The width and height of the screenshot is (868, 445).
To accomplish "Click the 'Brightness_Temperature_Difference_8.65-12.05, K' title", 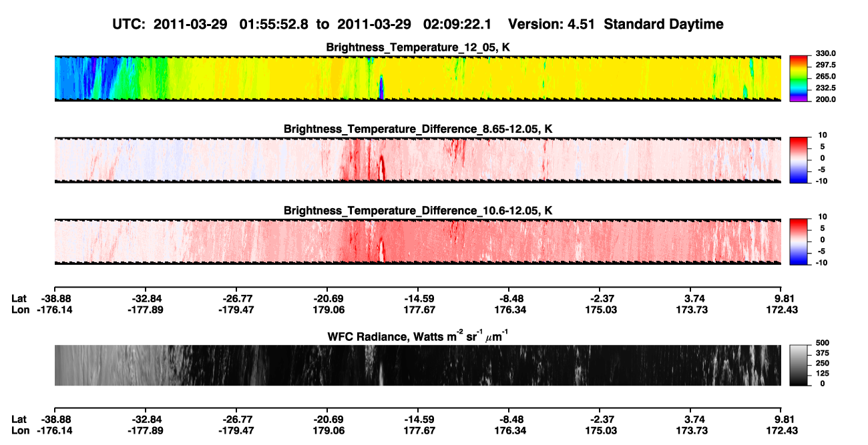I will pyautogui.click(x=418, y=129).
